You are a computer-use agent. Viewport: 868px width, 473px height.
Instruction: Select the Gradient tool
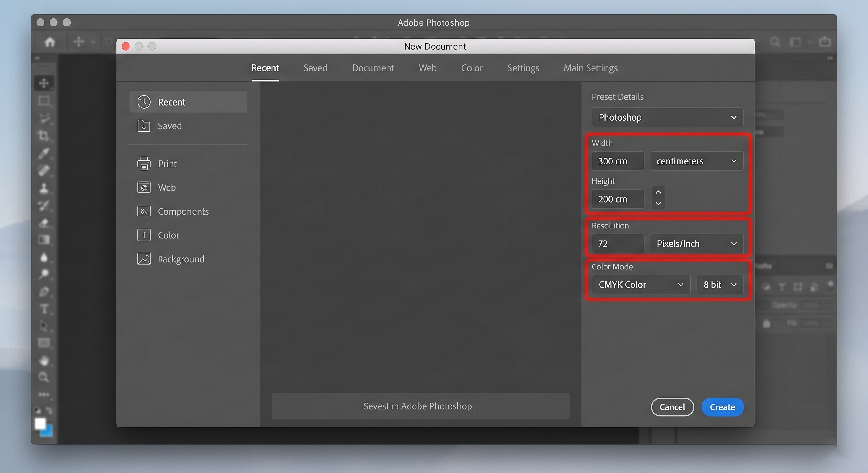coord(44,240)
